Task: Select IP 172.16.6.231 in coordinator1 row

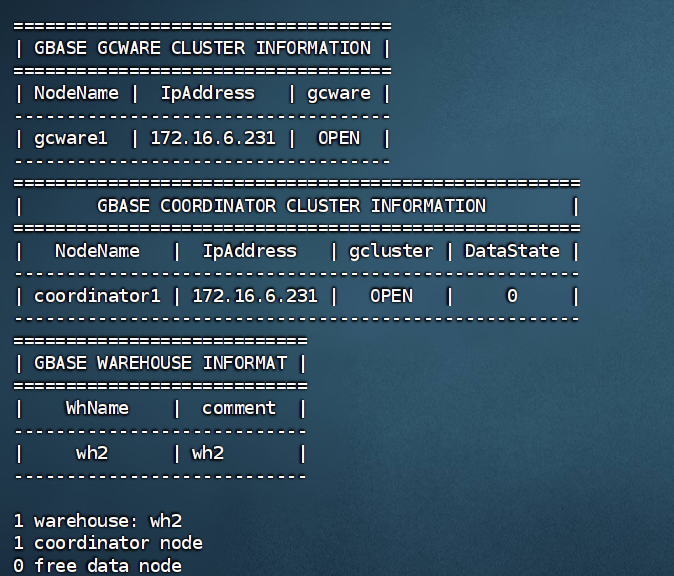Action: coord(255,296)
